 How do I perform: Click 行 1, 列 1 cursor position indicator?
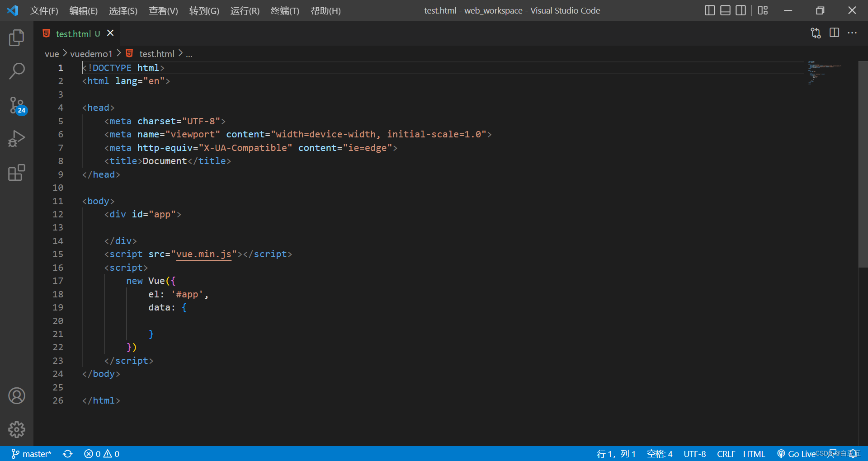616,454
